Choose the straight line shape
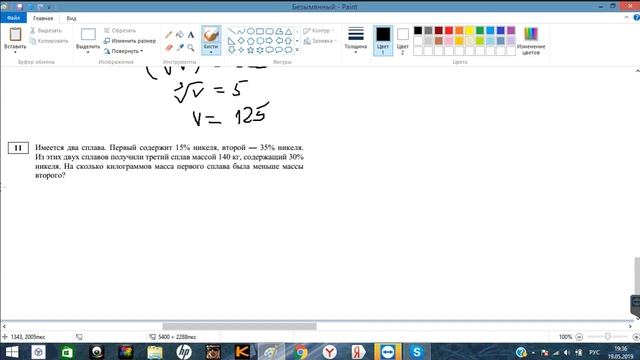 pyautogui.click(x=231, y=31)
